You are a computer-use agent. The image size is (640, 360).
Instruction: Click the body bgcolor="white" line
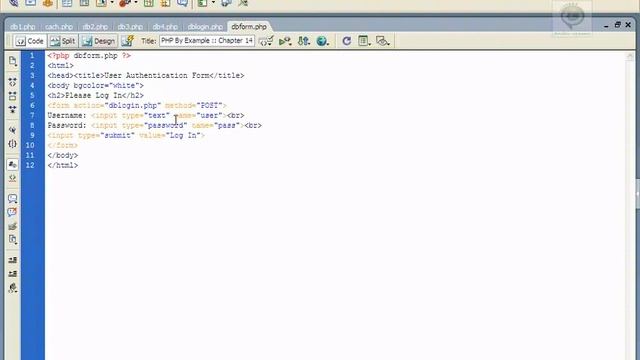point(96,86)
